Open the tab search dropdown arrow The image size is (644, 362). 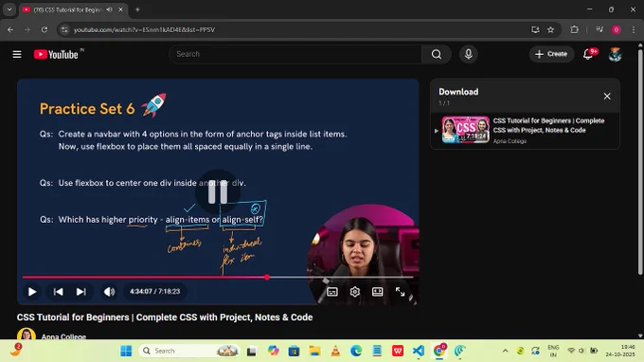tap(9, 9)
